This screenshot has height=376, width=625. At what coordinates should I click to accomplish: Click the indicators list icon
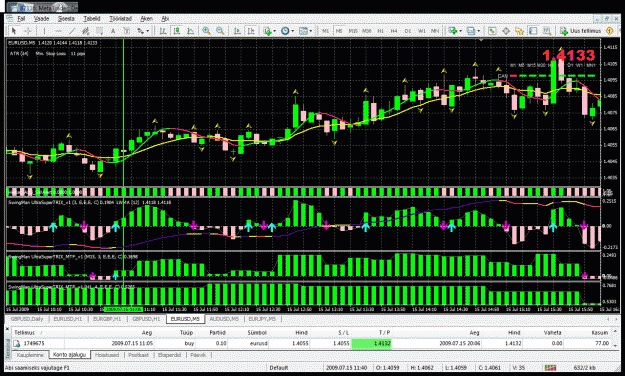click(267, 31)
